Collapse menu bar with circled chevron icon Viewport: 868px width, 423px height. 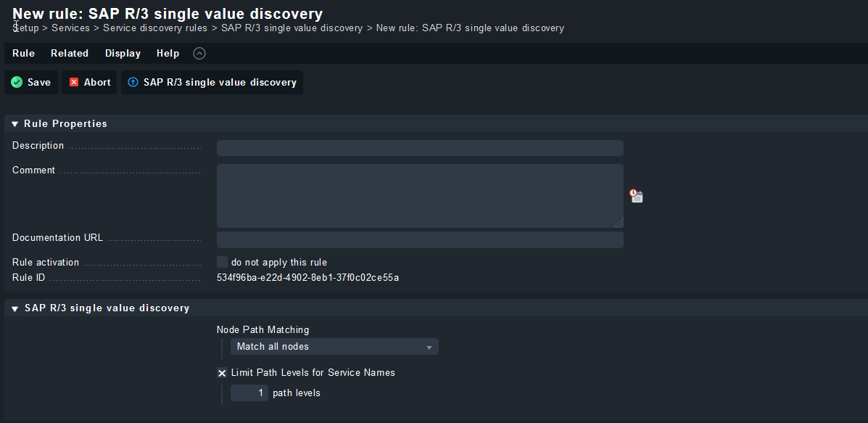coord(199,53)
